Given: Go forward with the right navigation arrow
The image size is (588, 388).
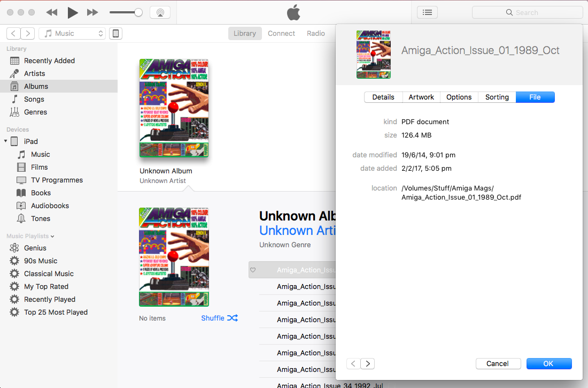Looking at the screenshot, I should point(28,33).
